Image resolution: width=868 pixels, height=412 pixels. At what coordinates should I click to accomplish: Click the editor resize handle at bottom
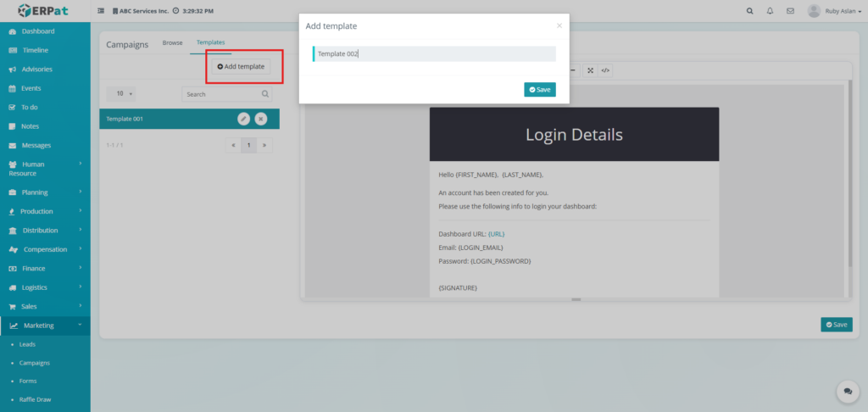coord(576,299)
